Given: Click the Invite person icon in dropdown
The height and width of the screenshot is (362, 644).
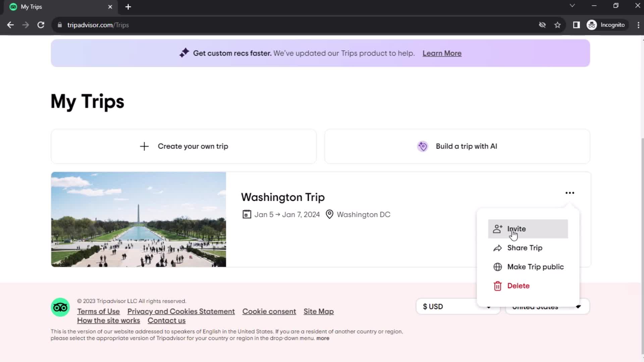Looking at the screenshot, I should (x=498, y=229).
